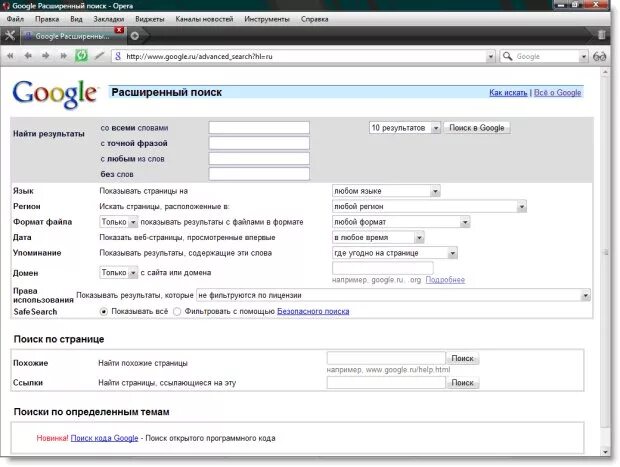This screenshot has width=620, height=467.
Task: Open the любой формат dropdown
Action: pos(401,222)
